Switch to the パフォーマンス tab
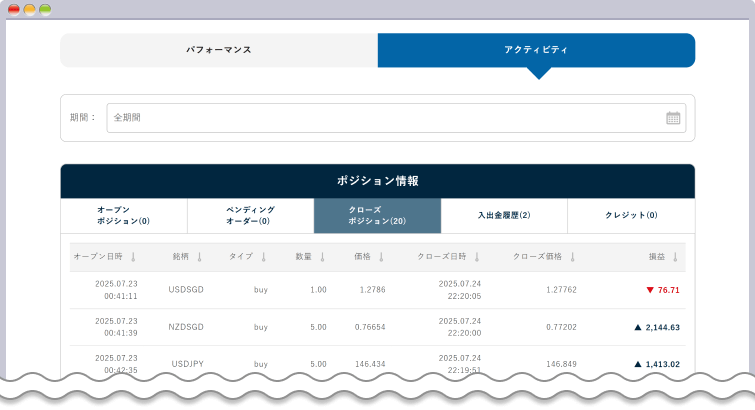This screenshot has width=755, height=410. pos(219,50)
